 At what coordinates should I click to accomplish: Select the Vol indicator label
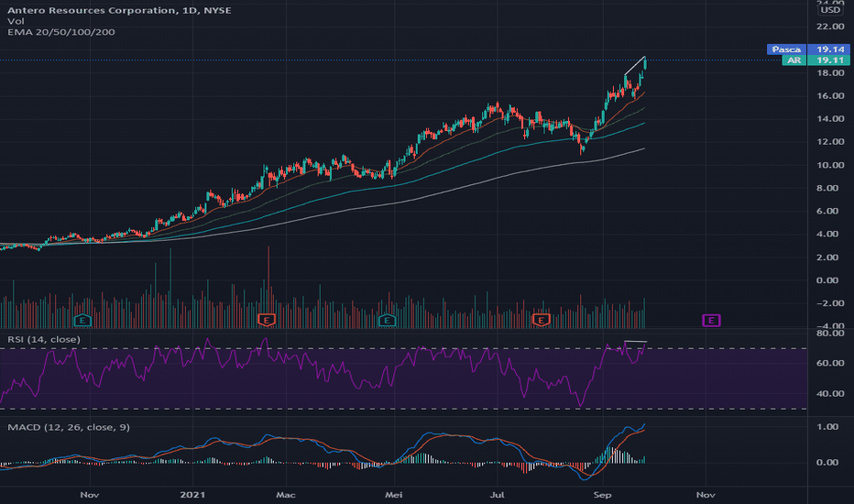16,21
